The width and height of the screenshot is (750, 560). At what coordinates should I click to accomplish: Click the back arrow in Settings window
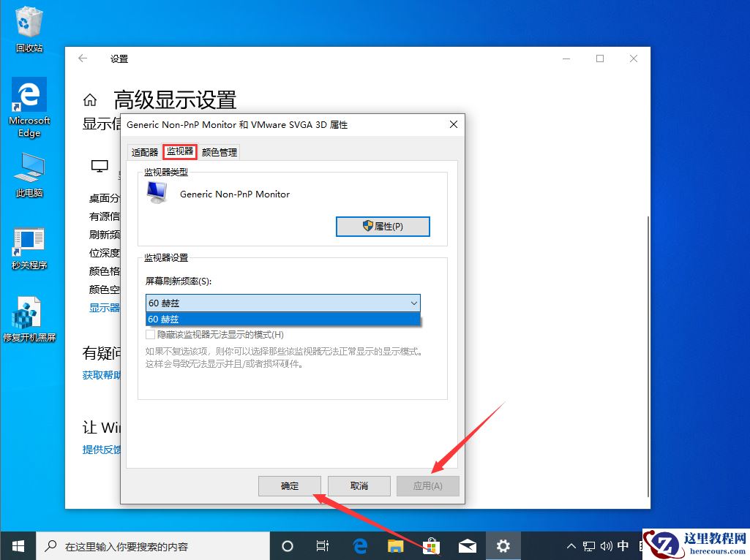(x=81, y=58)
